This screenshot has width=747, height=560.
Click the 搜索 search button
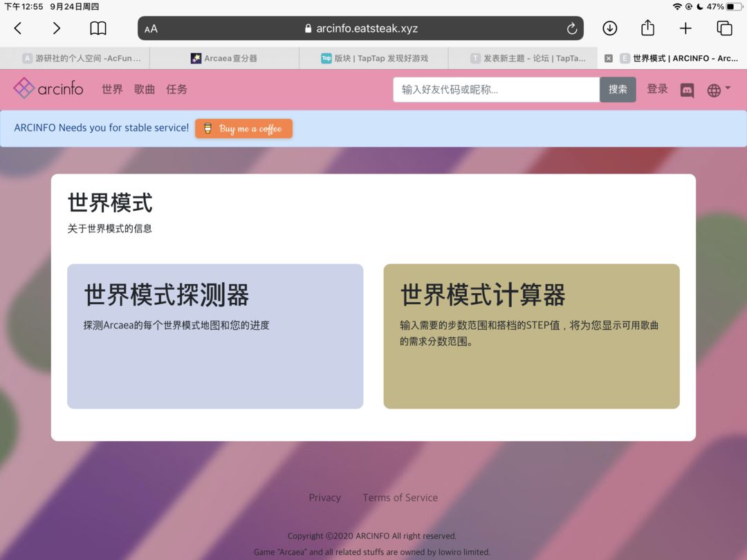coord(618,89)
